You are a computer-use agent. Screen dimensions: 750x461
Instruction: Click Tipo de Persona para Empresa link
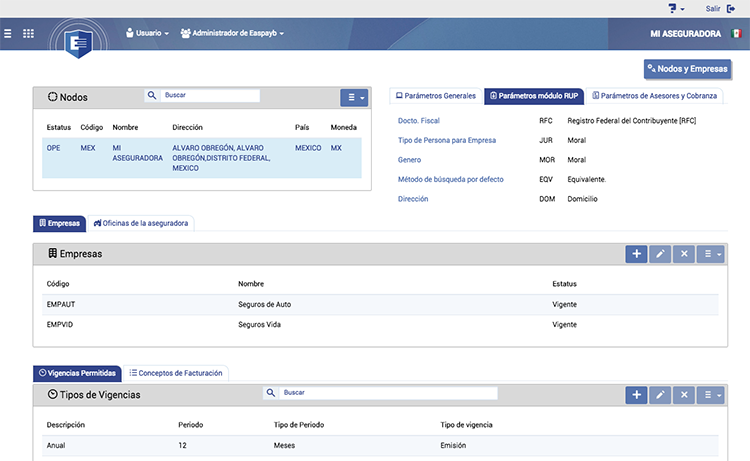click(447, 141)
